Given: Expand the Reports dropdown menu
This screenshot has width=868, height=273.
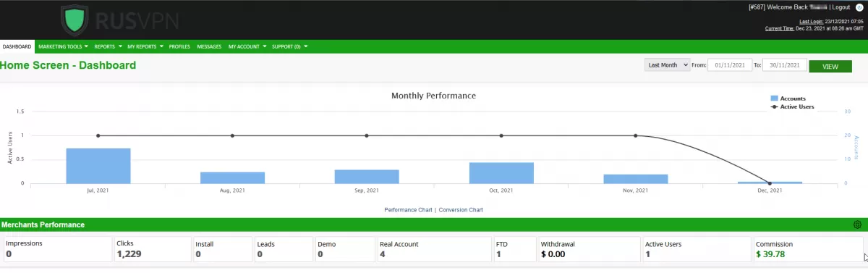Looking at the screenshot, I should tap(107, 46).
